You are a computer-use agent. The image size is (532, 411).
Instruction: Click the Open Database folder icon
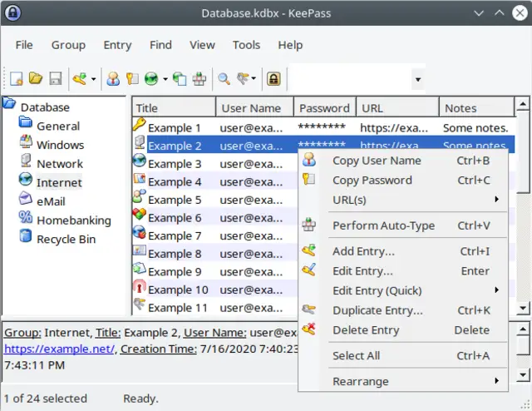pos(36,79)
